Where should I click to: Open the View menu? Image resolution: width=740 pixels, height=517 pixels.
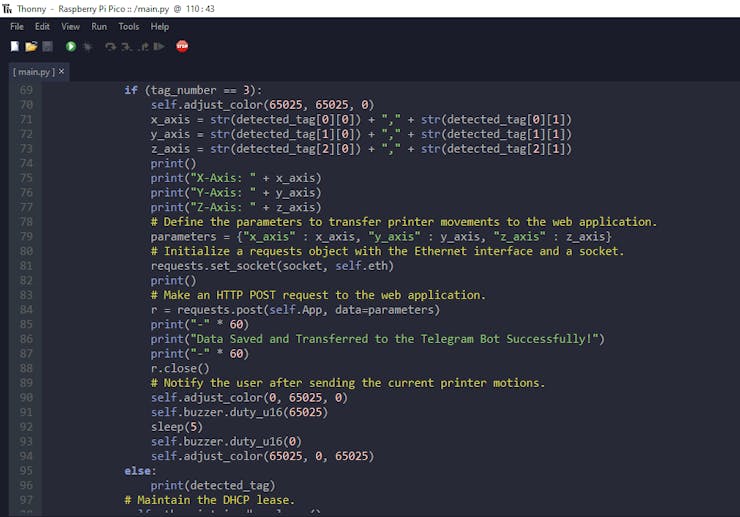(x=70, y=26)
